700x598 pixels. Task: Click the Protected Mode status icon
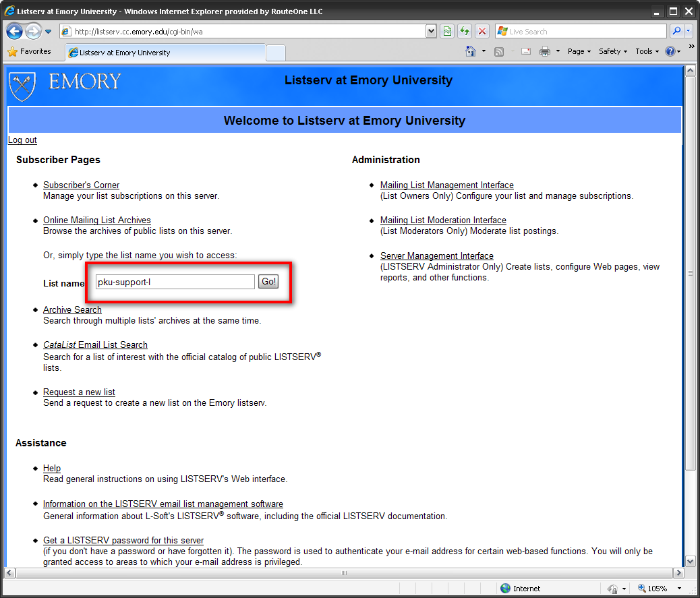tap(612, 589)
